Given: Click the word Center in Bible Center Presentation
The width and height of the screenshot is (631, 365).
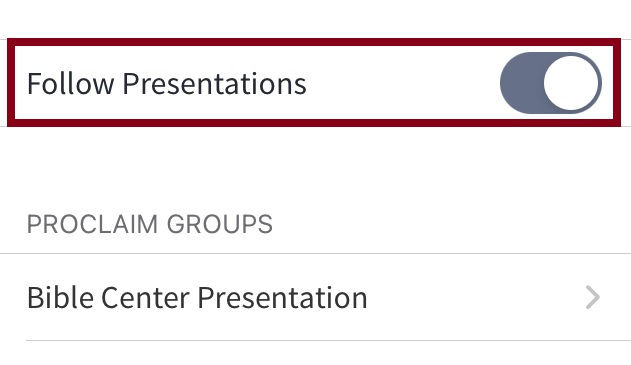Looking at the screenshot, I should (145, 297).
